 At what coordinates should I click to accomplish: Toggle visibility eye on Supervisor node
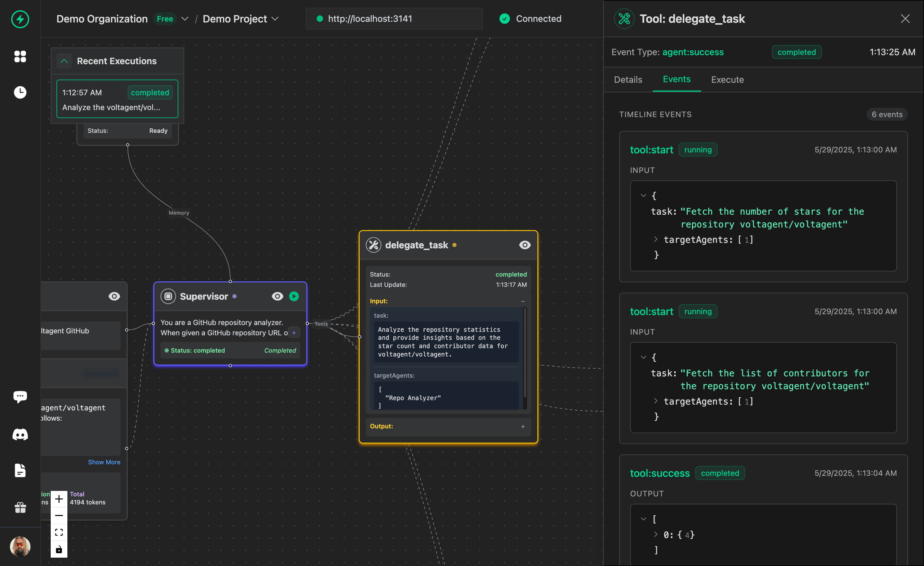tap(278, 296)
